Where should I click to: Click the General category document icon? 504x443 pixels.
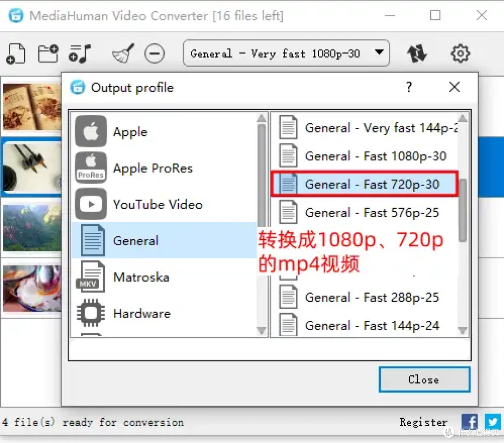92,240
